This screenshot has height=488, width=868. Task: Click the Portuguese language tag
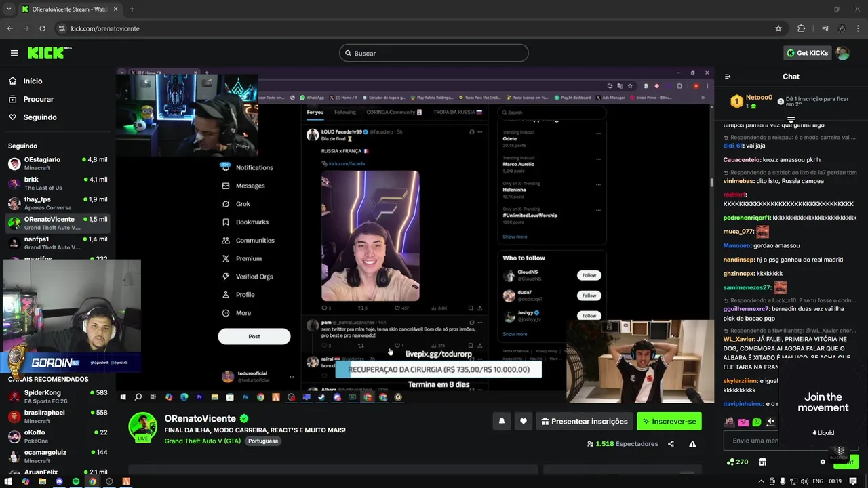[x=262, y=441]
